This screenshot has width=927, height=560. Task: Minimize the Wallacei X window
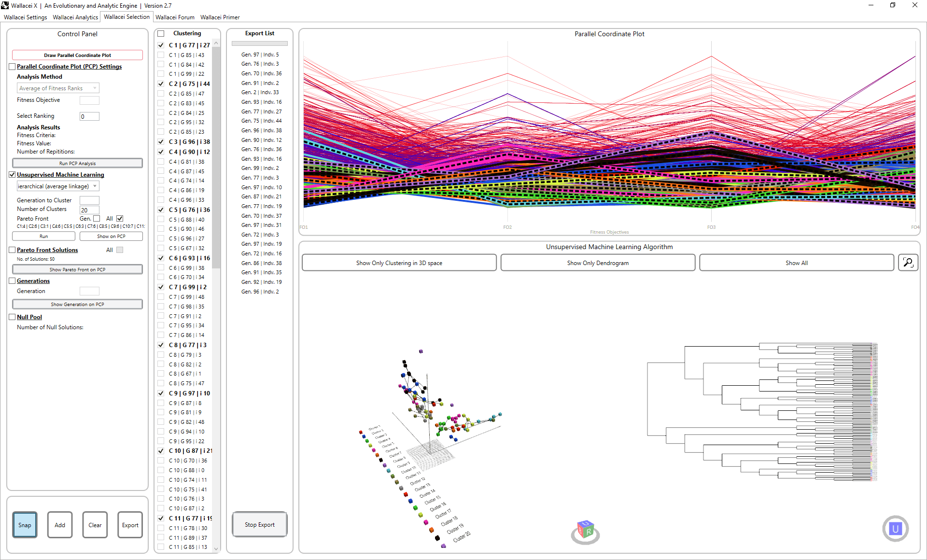click(871, 5)
